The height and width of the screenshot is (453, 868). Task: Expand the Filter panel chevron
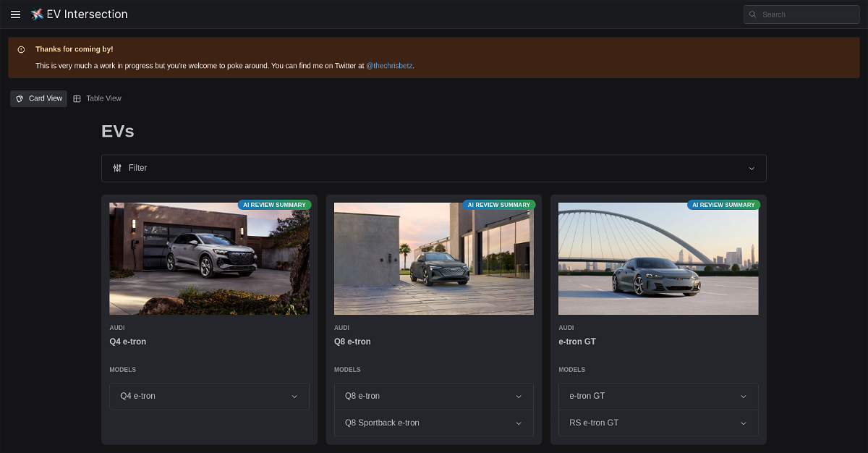pyautogui.click(x=752, y=168)
